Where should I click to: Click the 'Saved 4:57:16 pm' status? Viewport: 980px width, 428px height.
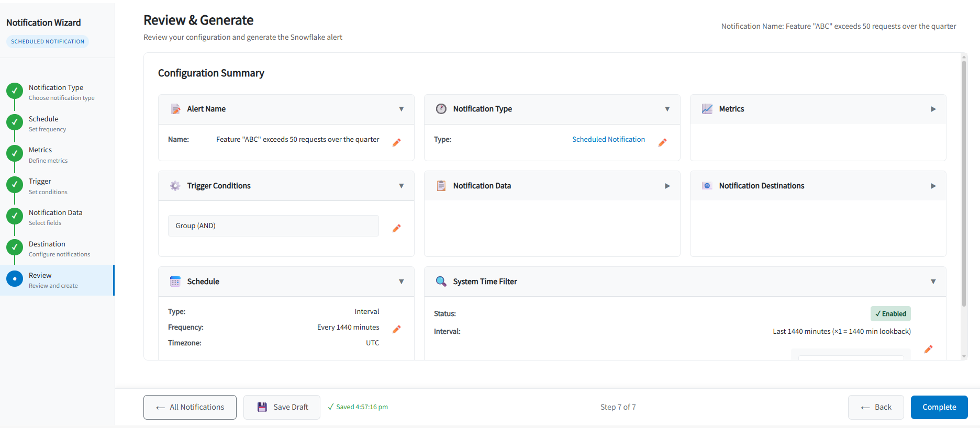pos(358,407)
